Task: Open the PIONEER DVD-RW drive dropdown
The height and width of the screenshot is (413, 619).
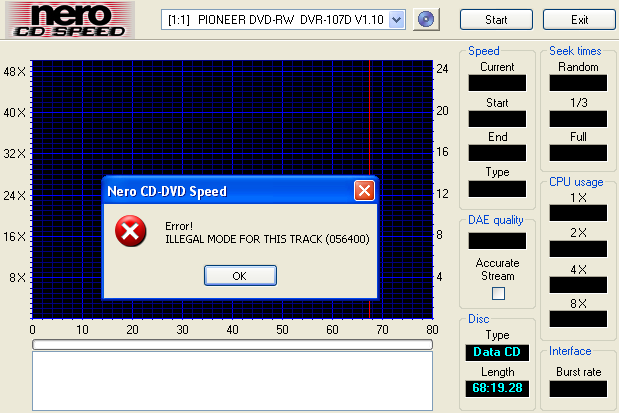Action: 395,20
